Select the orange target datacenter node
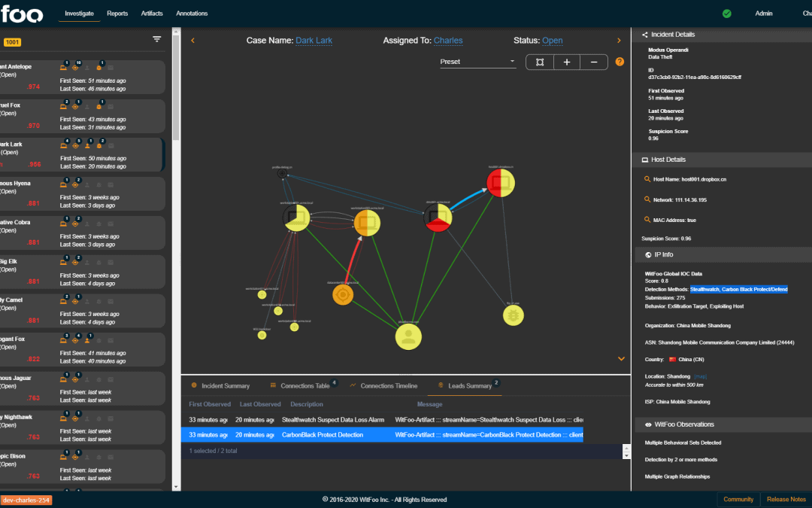 click(343, 295)
